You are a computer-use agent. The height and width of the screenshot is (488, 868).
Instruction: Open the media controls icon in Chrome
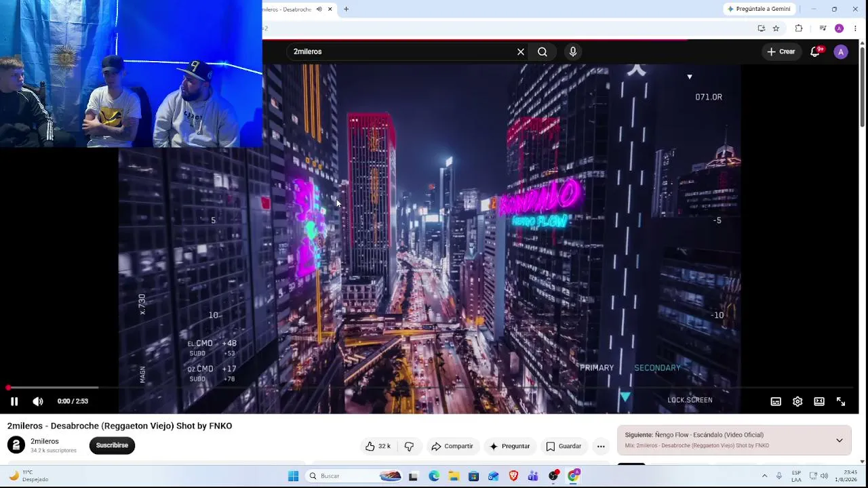[x=823, y=28]
